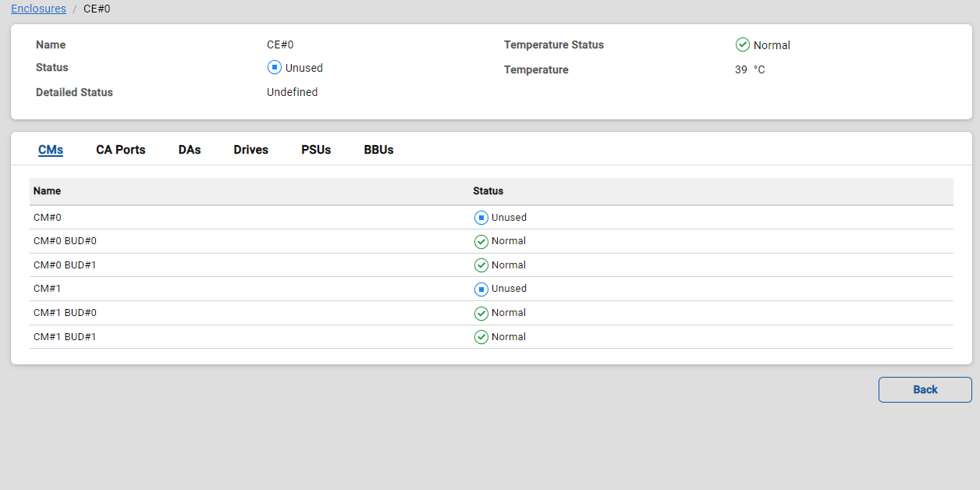Click the Name column header
The height and width of the screenshot is (490, 980).
tap(47, 191)
